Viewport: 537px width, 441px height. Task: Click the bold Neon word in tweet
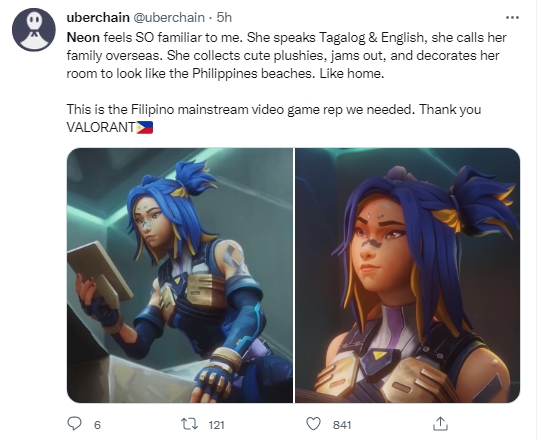point(83,37)
